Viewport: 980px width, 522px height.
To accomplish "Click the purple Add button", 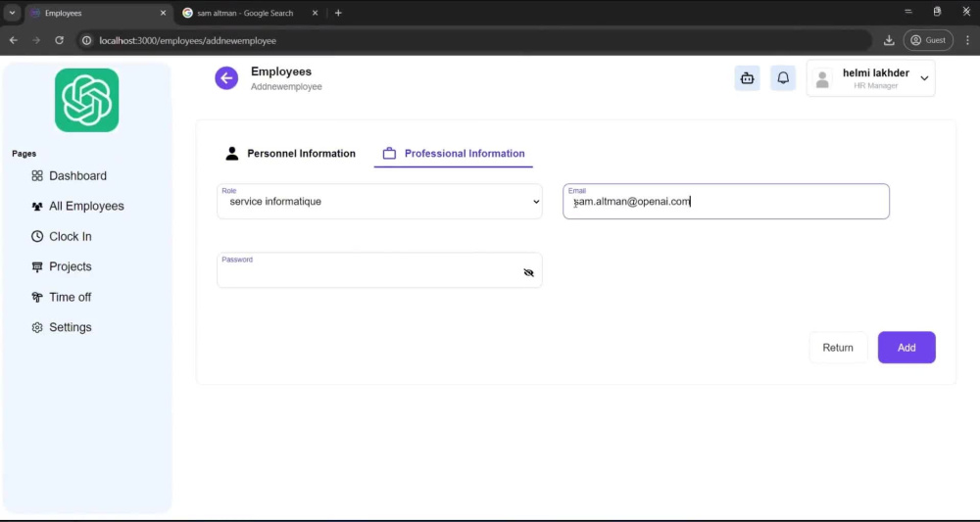I will pos(906,348).
